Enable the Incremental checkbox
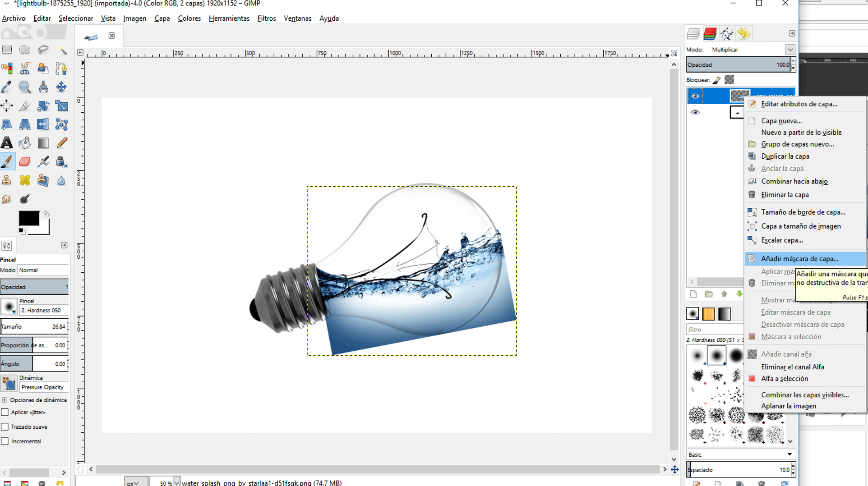 [x=5, y=441]
